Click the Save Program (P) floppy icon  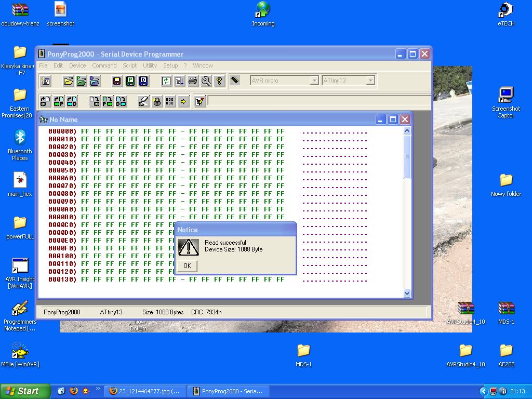coord(130,81)
